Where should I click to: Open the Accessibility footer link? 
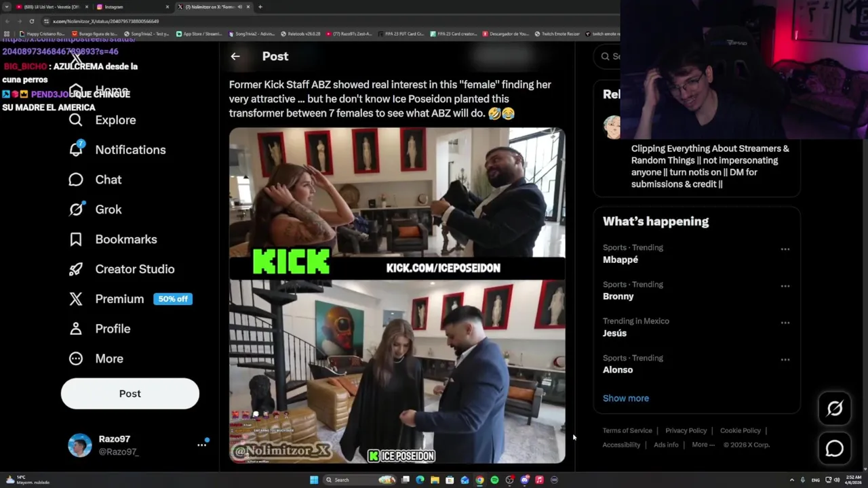(x=621, y=445)
